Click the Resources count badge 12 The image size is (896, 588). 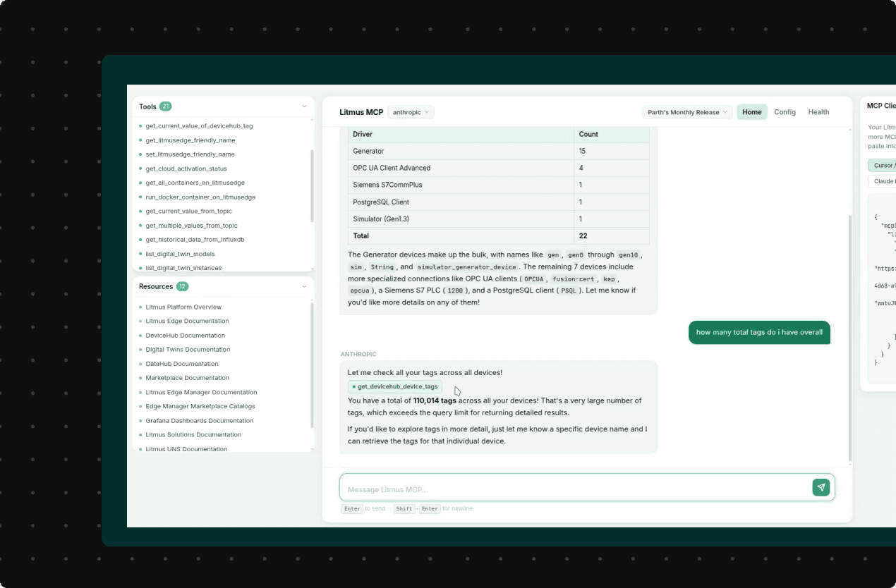182,286
